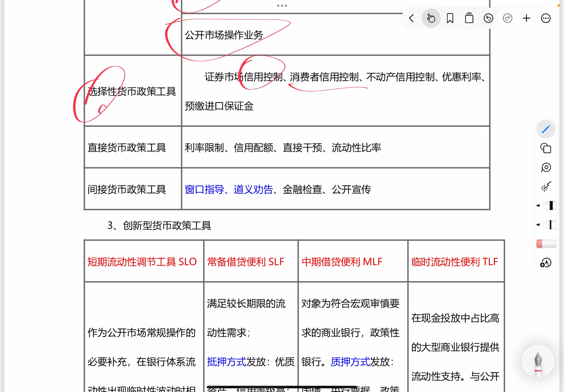Image resolution: width=564 pixels, height=392 pixels.
Task: Click the text 的大型商业银行提供
Action: [455, 347]
